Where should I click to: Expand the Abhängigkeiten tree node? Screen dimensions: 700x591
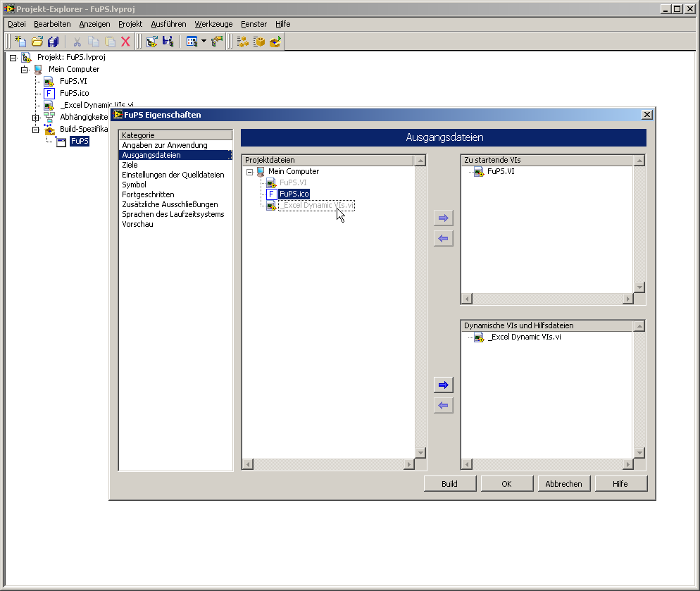(35, 118)
